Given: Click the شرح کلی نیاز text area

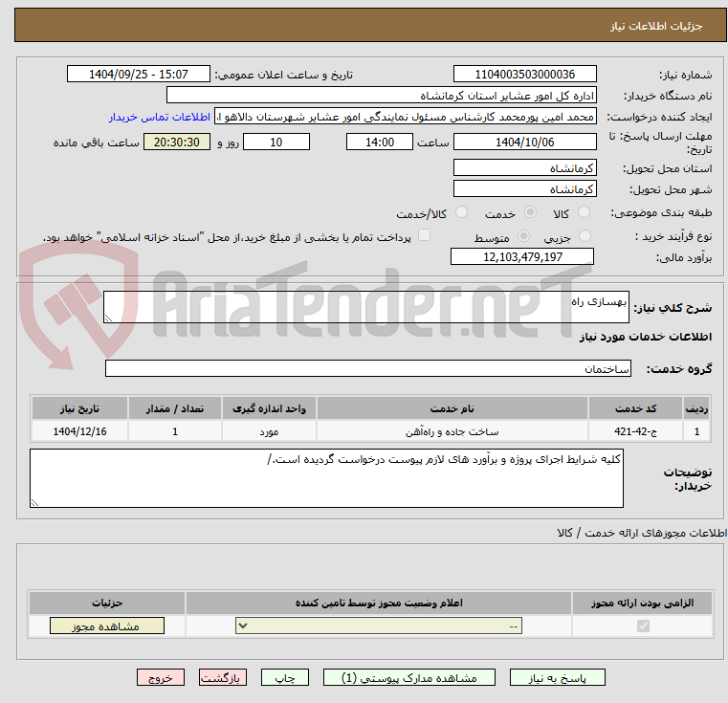Looking at the screenshot, I should (366, 307).
